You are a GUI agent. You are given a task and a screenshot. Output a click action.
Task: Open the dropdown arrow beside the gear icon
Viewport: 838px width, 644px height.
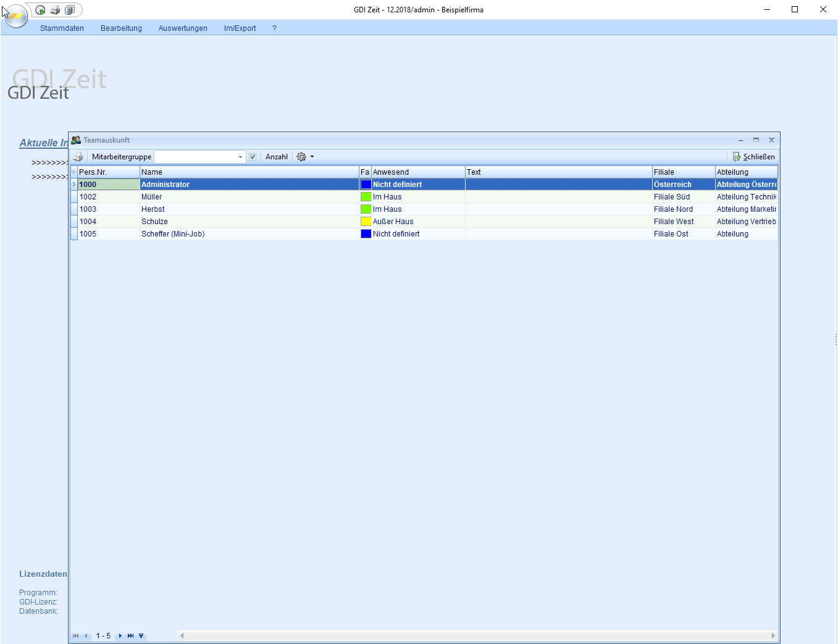pos(312,157)
